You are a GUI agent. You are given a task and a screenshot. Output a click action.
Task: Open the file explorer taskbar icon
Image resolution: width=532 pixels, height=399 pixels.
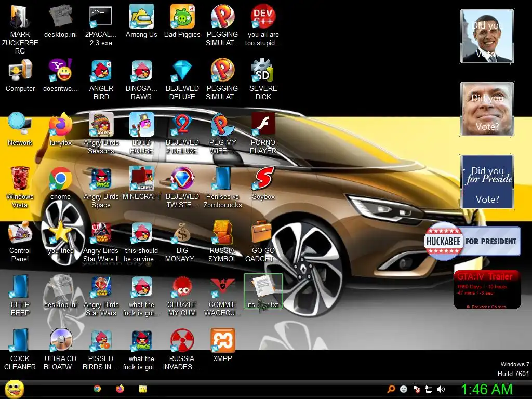(x=143, y=389)
